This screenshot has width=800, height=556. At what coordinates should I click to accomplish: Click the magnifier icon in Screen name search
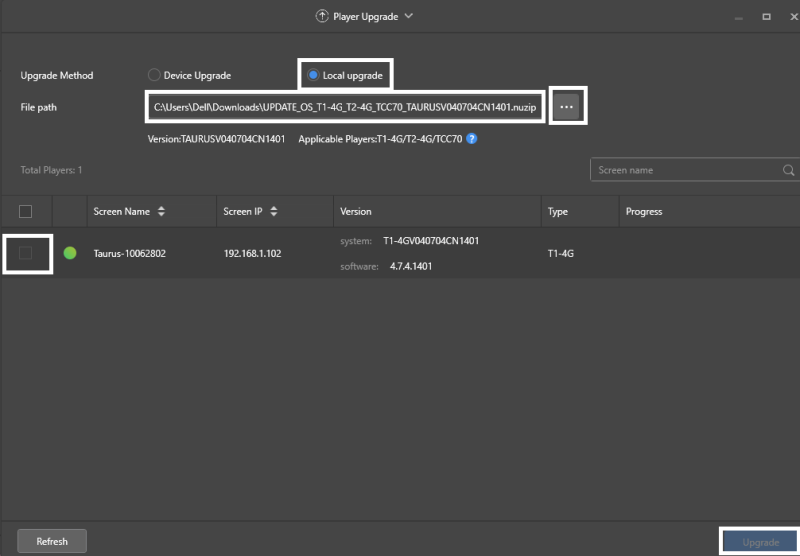(788, 170)
